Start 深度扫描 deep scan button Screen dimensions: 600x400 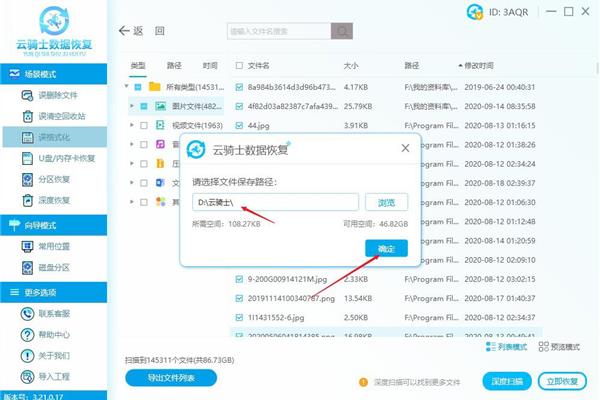[x=507, y=381]
